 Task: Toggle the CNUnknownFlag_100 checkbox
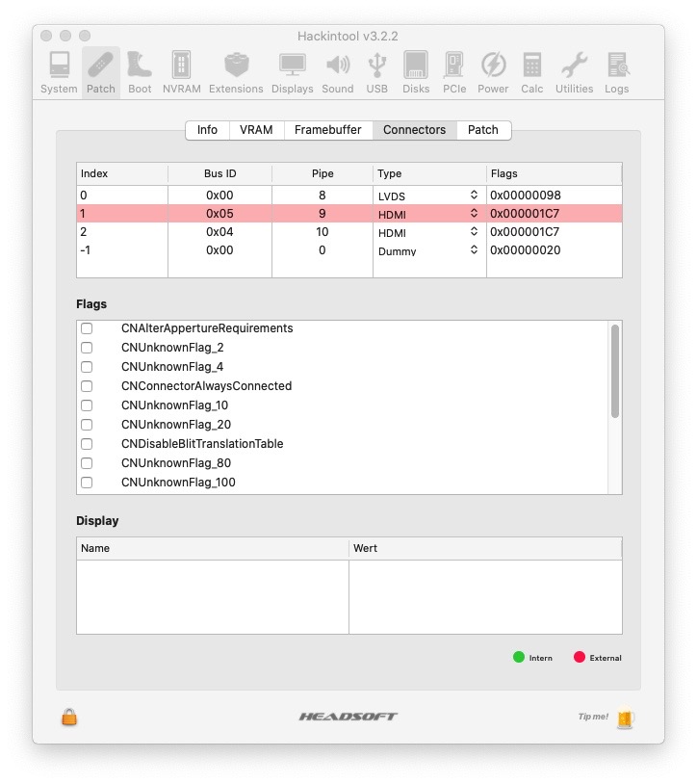coord(87,482)
